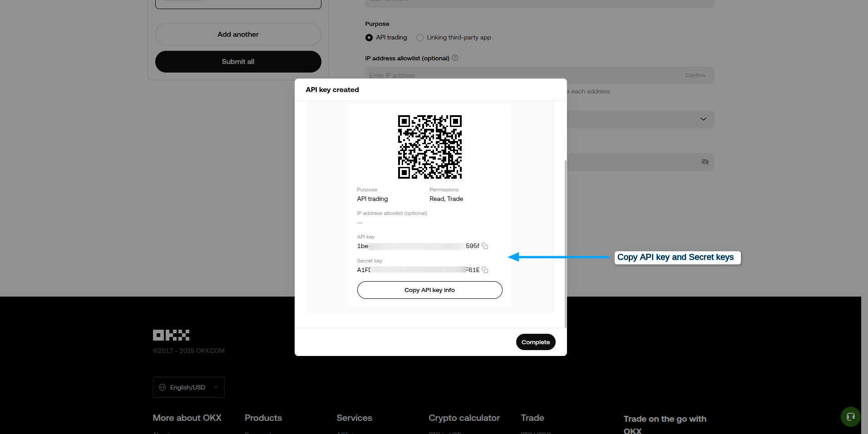Finish by clicking the Complete button
The height and width of the screenshot is (434, 868).
tap(536, 342)
